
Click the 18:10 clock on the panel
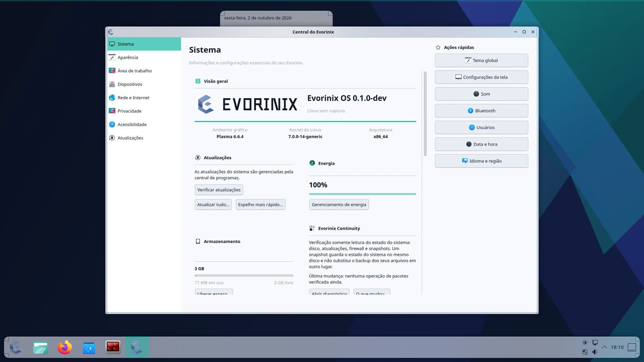pos(617,347)
